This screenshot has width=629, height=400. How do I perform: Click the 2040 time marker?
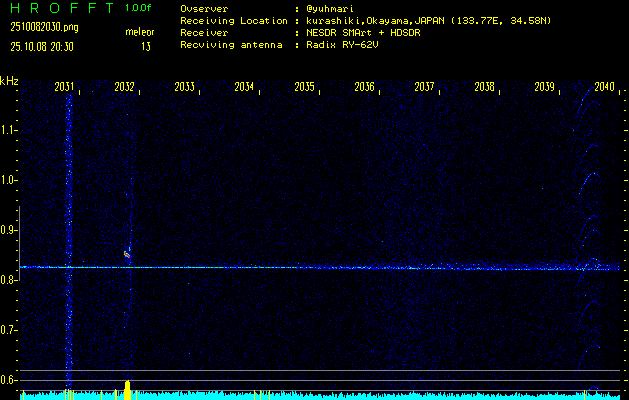(604, 88)
